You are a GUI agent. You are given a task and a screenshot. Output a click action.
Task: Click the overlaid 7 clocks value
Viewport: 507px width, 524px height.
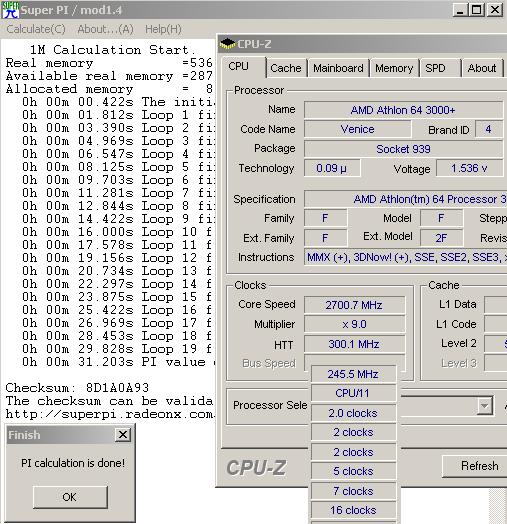click(353, 491)
